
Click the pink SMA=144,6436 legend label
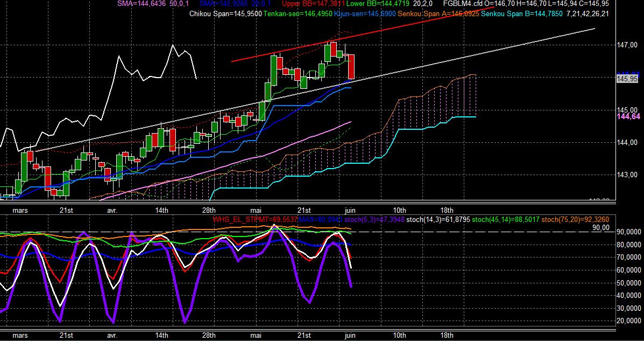[142, 3]
